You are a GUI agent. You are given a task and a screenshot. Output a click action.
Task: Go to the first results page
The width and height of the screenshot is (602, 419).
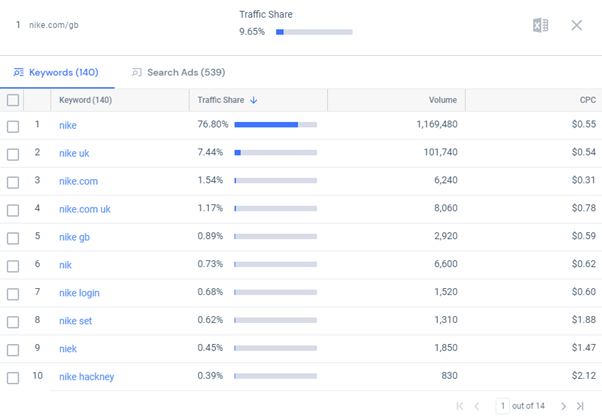click(460, 406)
